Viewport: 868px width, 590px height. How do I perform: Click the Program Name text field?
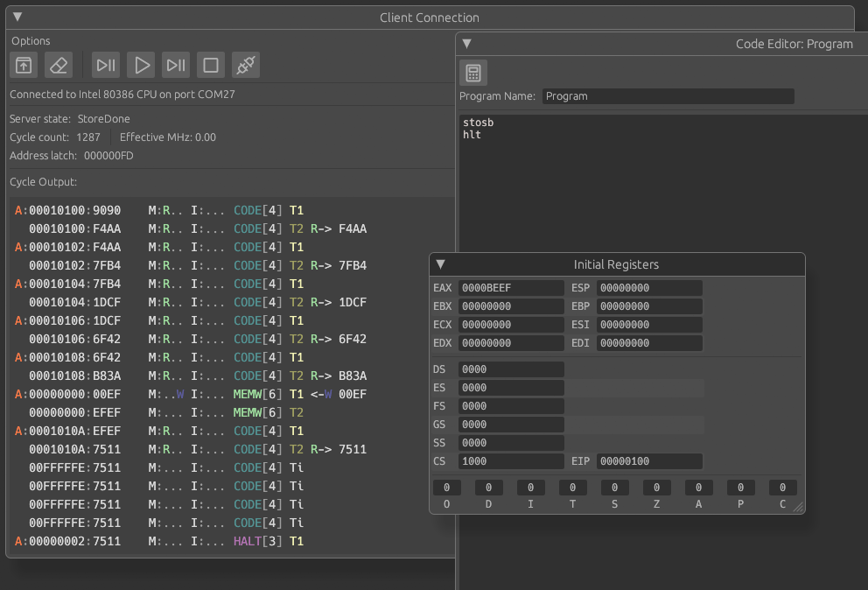pyautogui.click(x=668, y=96)
